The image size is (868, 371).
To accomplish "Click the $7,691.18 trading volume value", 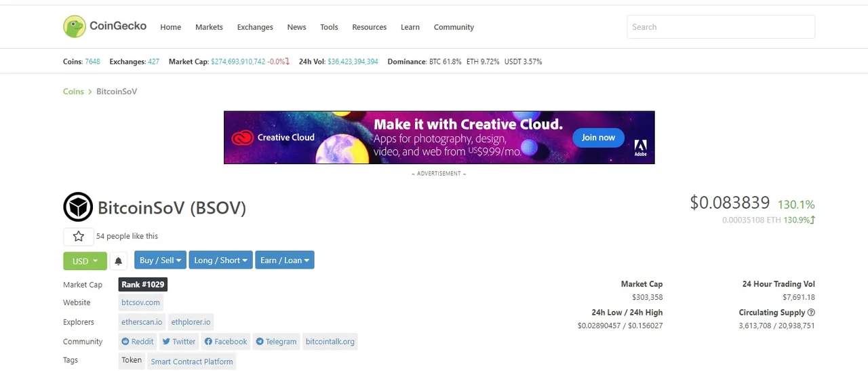I will click(x=798, y=298).
